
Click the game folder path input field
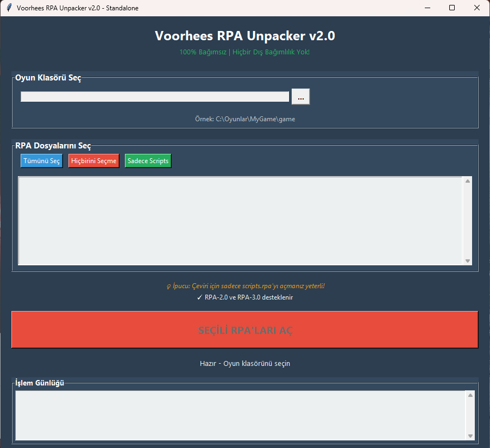pyautogui.click(x=155, y=96)
